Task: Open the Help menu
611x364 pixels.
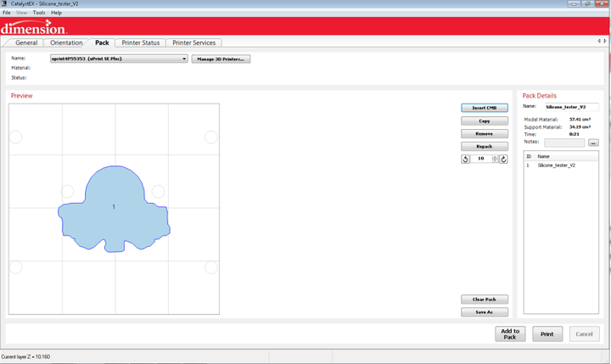Action: (x=57, y=13)
